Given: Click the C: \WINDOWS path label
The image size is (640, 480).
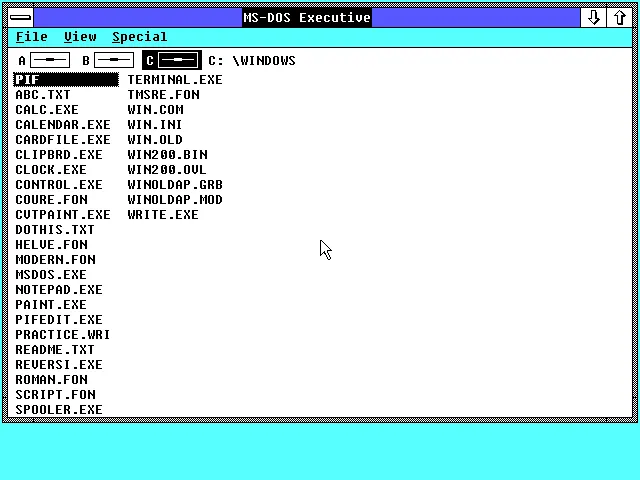Looking at the screenshot, I should click(252, 60).
